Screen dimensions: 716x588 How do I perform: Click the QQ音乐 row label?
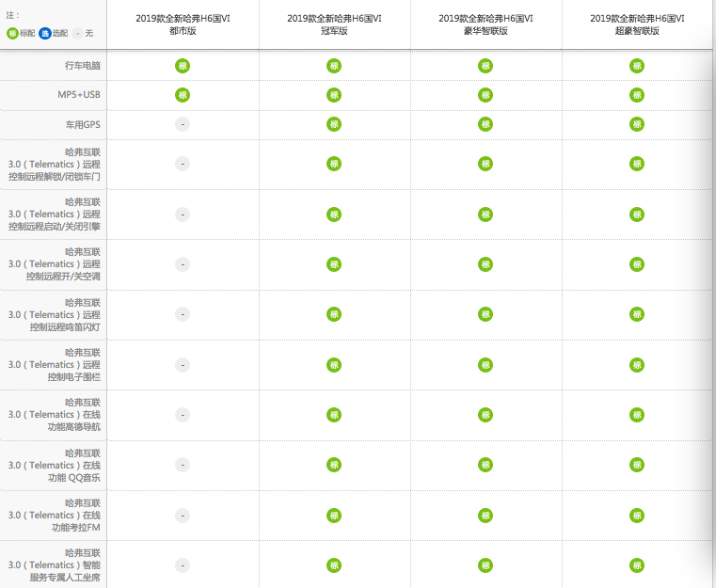54,465
